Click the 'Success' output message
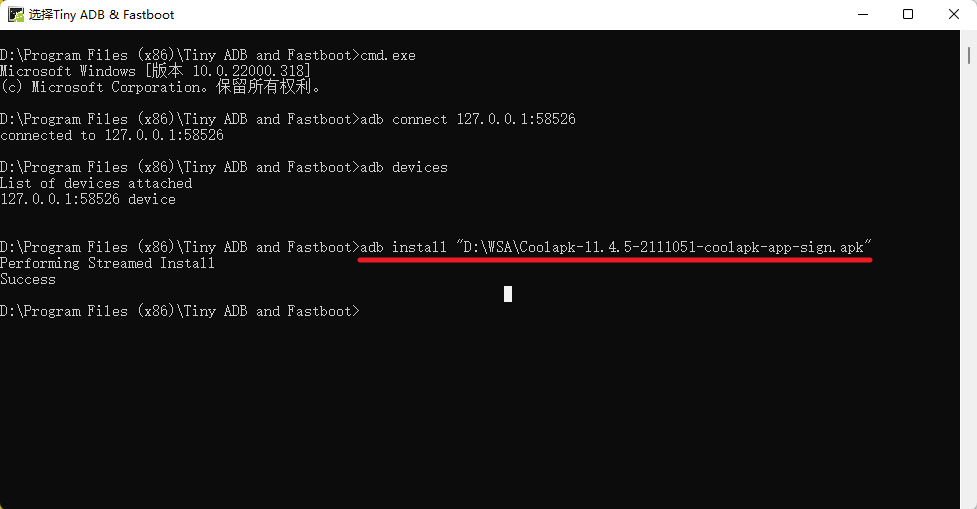This screenshot has width=977, height=509. point(28,280)
